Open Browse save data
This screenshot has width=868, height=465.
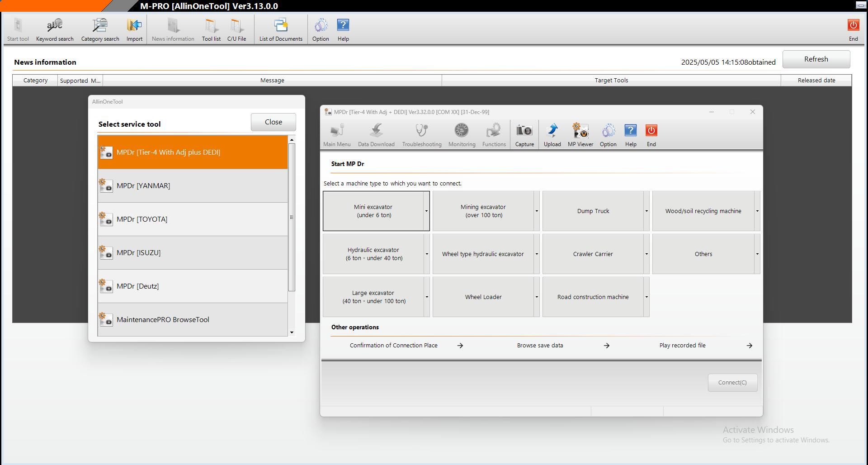coord(563,346)
